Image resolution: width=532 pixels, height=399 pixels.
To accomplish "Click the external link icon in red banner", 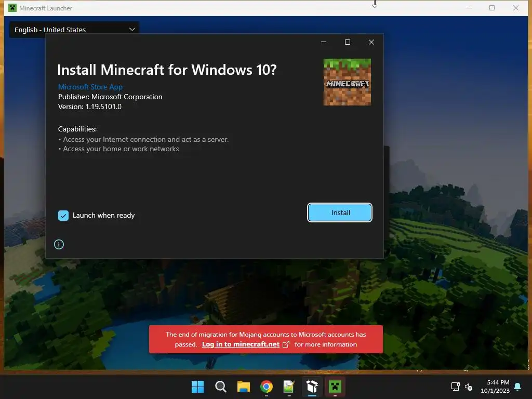I will (286, 344).
